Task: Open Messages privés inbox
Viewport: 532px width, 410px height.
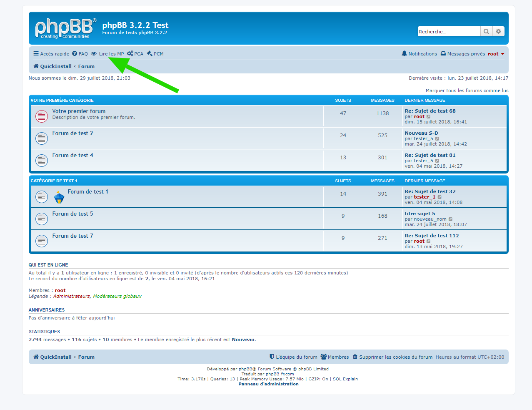Action: pos(462,54)
